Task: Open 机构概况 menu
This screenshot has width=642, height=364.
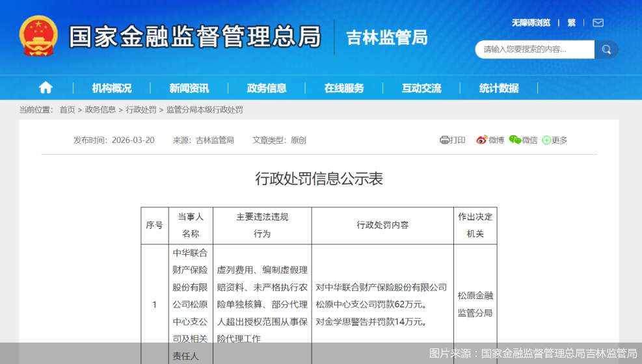Action: 112,88
